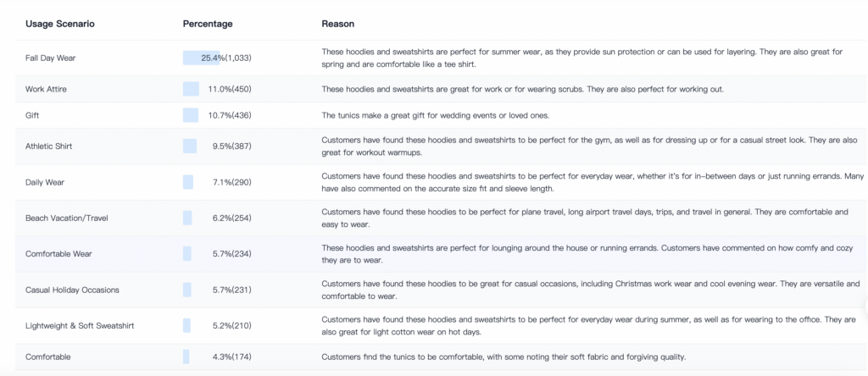Click the 9.5%(387) percentage bar
Screen dimensions: 868x376
pyautogui.click(x=190, y=147)
